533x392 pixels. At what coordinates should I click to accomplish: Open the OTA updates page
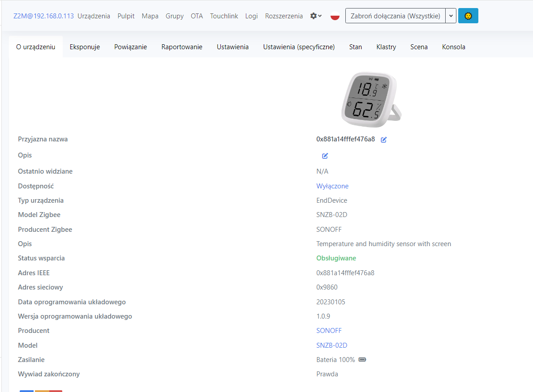197,16
